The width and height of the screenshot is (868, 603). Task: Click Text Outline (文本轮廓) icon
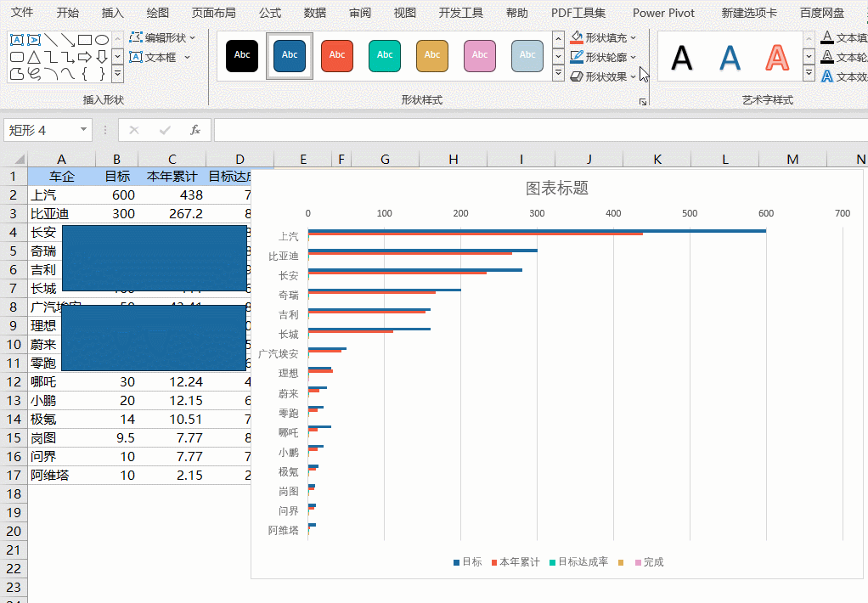pyautogui.click(x=827, y=57)
